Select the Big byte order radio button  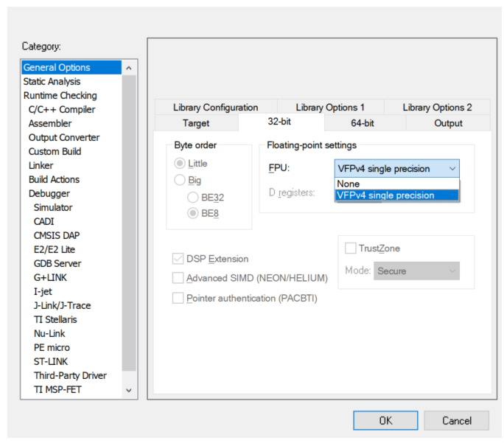point(180,181)
